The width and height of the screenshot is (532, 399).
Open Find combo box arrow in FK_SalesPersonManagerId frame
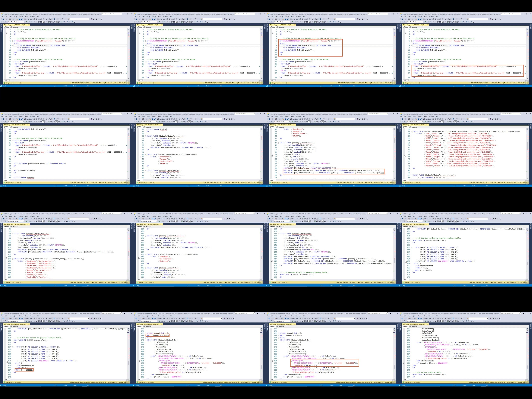(354, 119)
